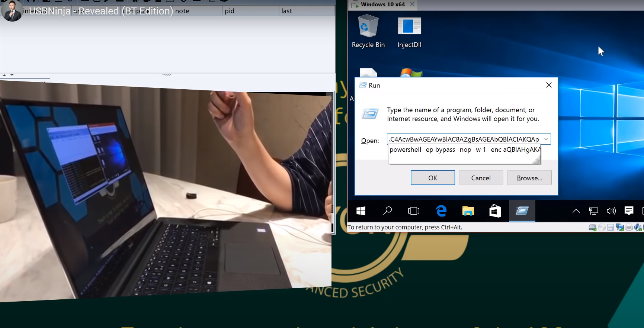Click the 'Type the name of a program' description

pos(463,114)
